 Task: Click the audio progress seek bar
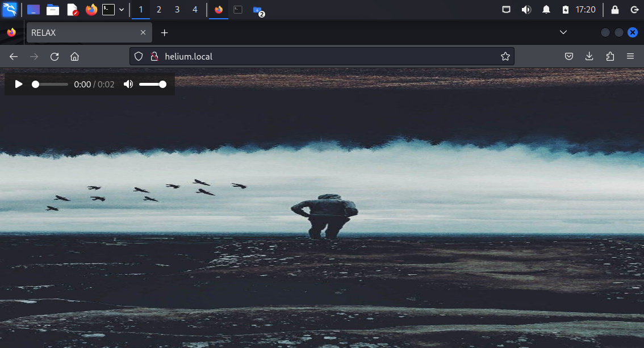click(x=50, y=84)
